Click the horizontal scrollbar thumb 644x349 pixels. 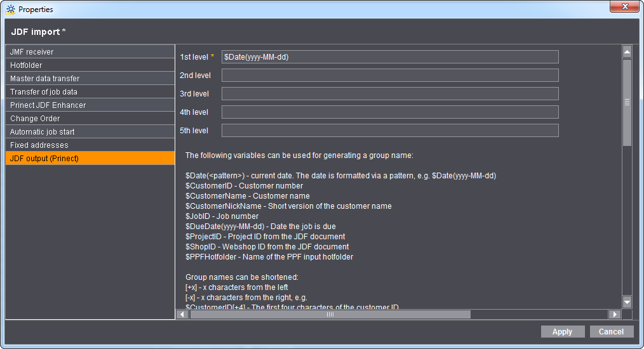[330, 314]
